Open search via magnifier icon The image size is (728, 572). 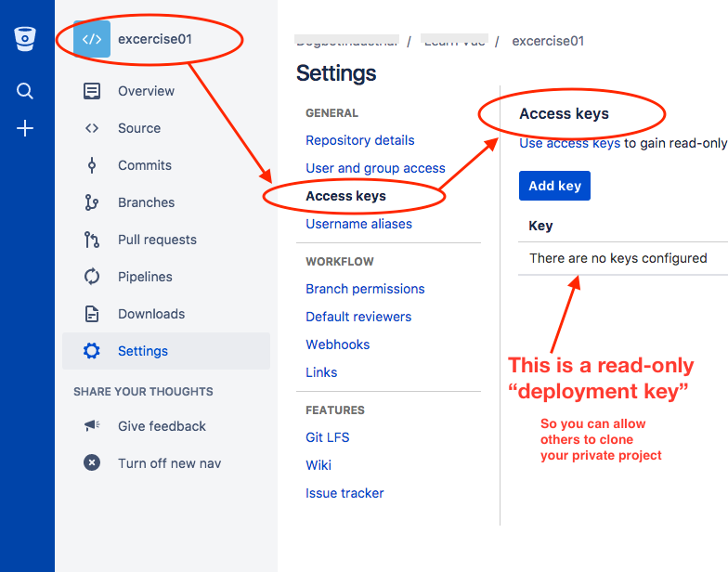[x=24, y=91]
